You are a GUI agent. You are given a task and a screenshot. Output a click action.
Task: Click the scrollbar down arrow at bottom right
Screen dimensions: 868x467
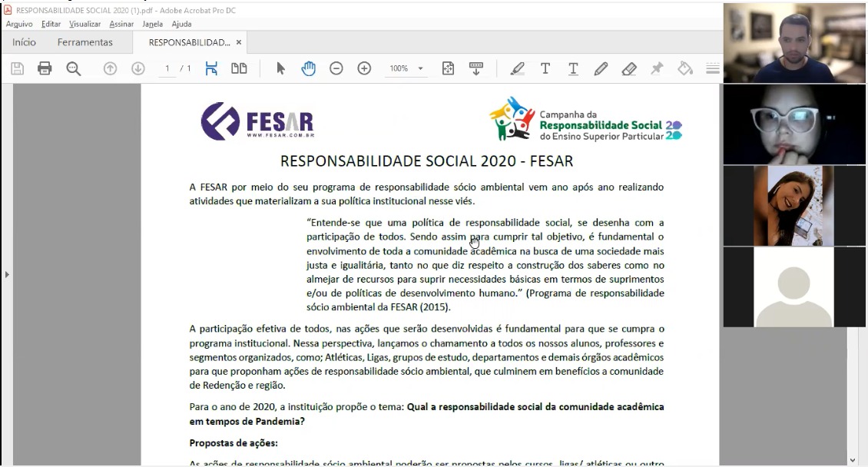point(852,460)
